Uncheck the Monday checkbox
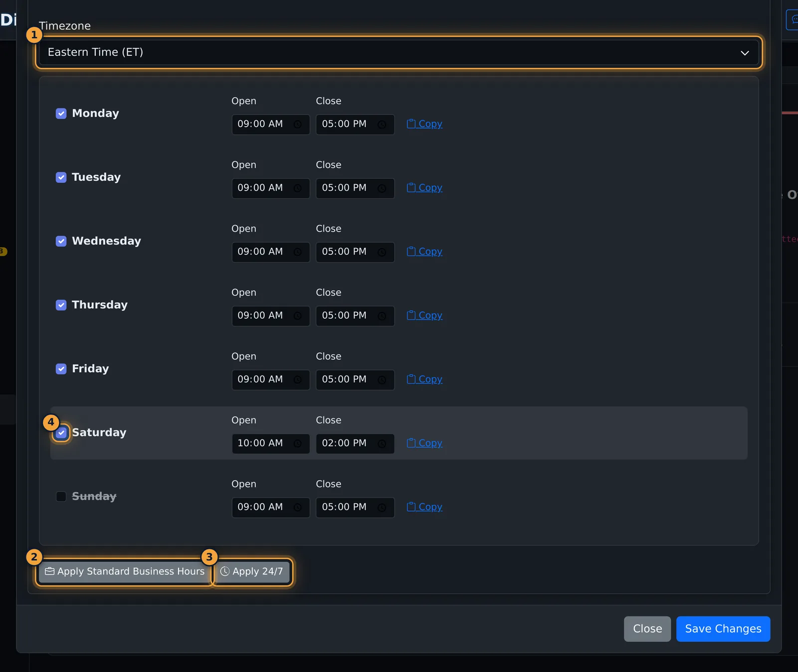Viewport: 798px width, 672px height. click(61, 113)
